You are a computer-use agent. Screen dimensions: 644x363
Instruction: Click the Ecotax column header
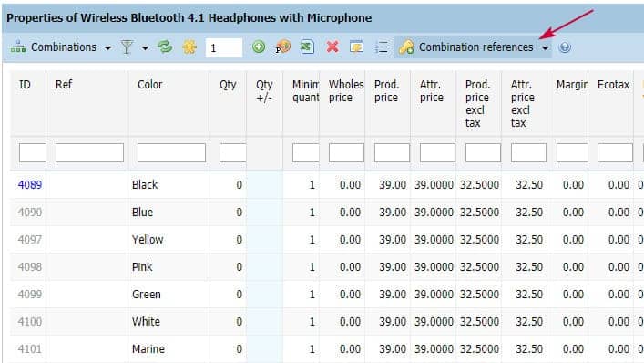pos(613,85)
